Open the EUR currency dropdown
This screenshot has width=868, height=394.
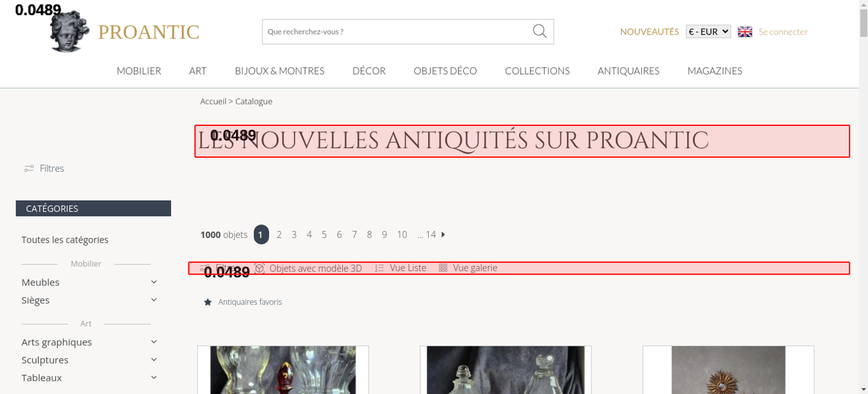[x=708, y=32]
